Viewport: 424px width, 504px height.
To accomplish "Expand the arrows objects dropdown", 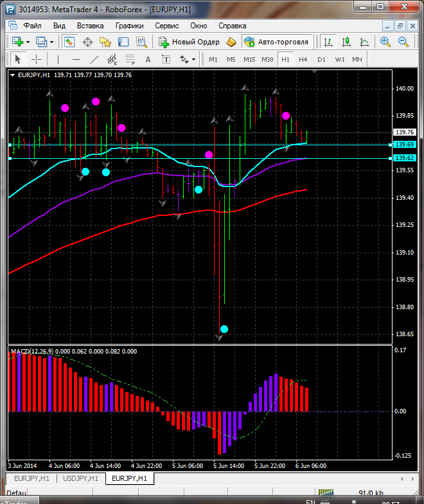I will (193, 59).
